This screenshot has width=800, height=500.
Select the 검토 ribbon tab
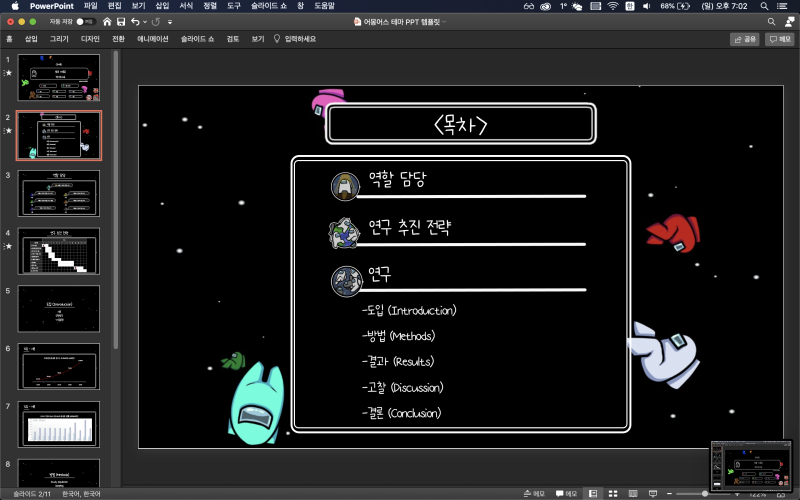(x=233, y=39)
